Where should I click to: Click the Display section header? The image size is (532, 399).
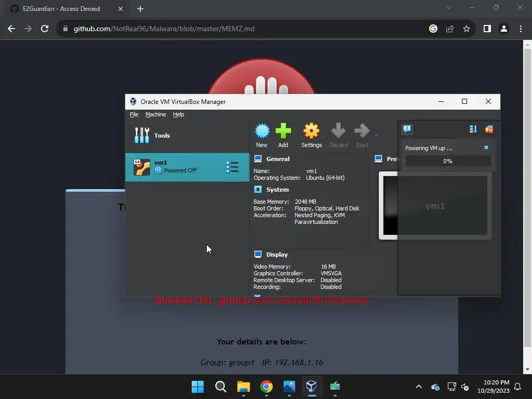[277, 255]
